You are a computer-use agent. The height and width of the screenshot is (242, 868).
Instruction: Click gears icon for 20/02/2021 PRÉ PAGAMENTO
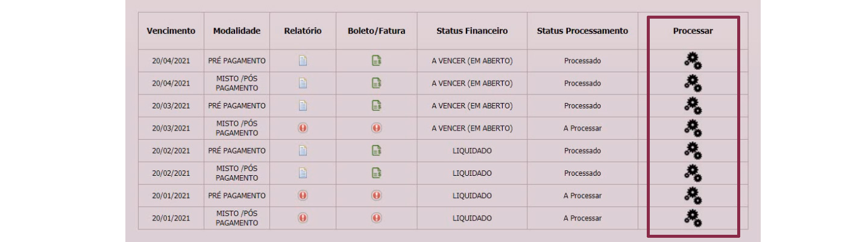(x=693, y=150)
